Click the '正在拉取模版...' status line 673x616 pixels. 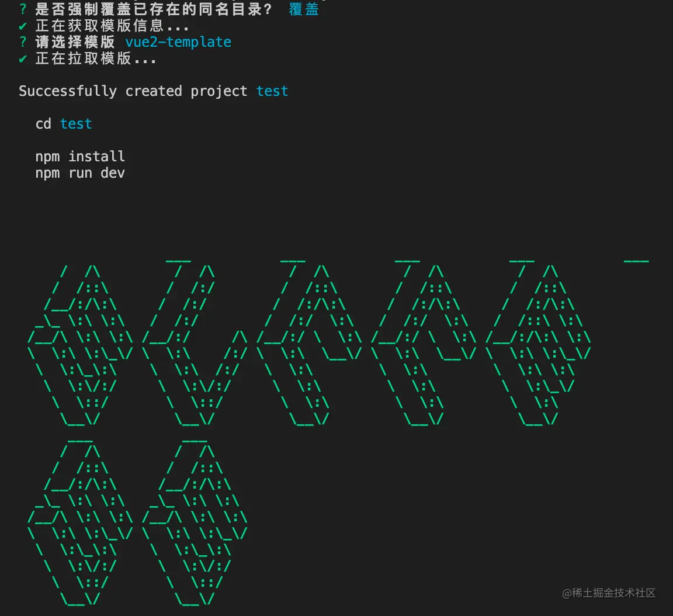point(96,58)
